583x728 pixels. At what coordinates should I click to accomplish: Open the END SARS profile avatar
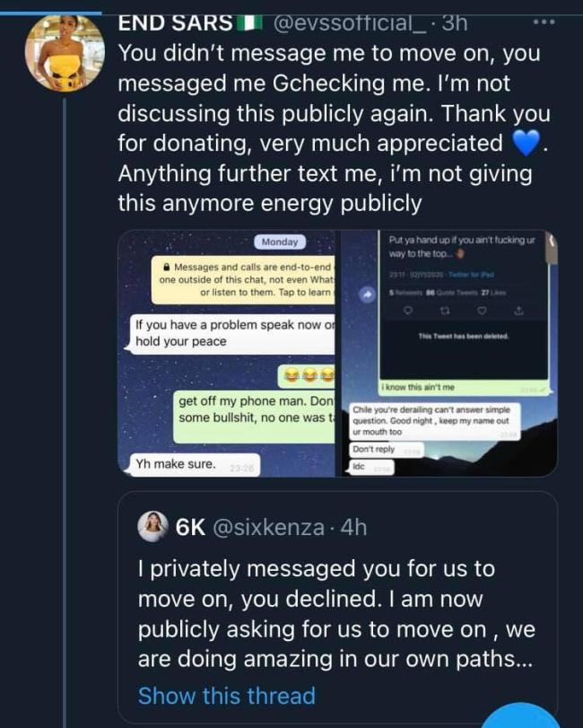(62, 52)
